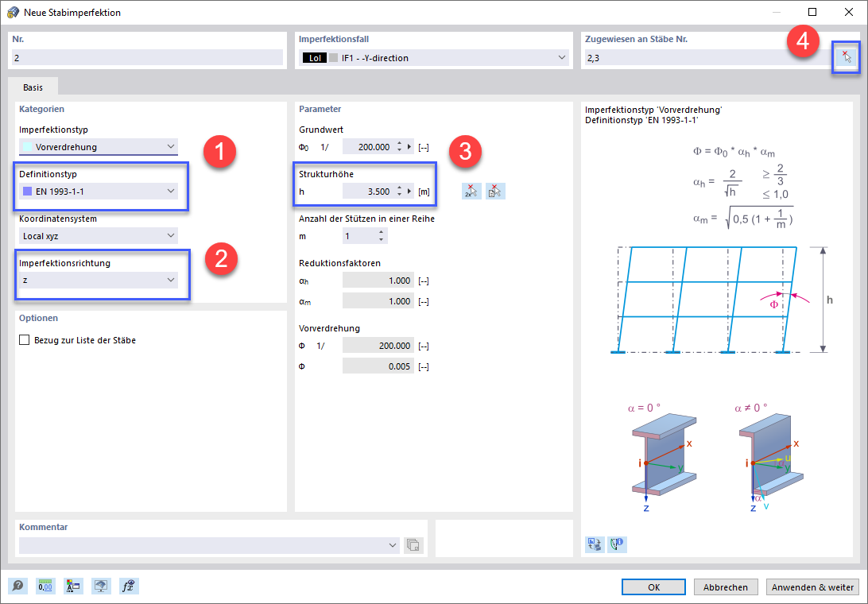Click the info view icon below the preview graphic
Viewport: 868px width, 604px height.
618,544
